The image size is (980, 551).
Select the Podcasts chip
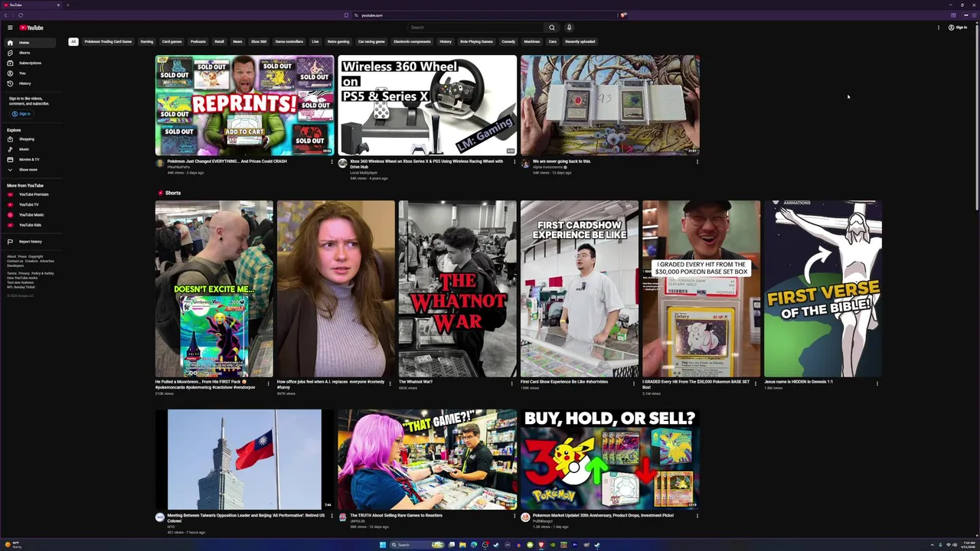[x=198, y=41]
